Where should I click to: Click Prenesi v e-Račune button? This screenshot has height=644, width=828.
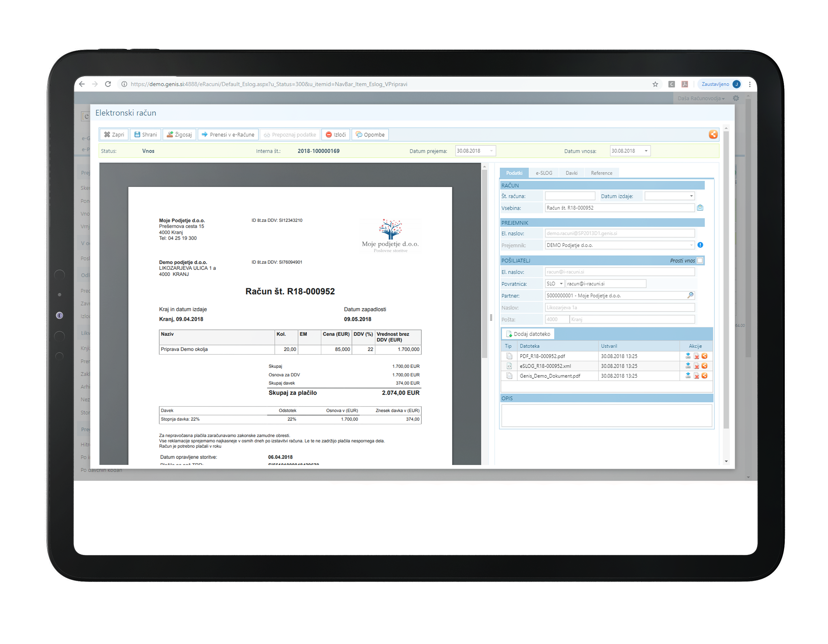pyautogui.click(x=228, y=134)
